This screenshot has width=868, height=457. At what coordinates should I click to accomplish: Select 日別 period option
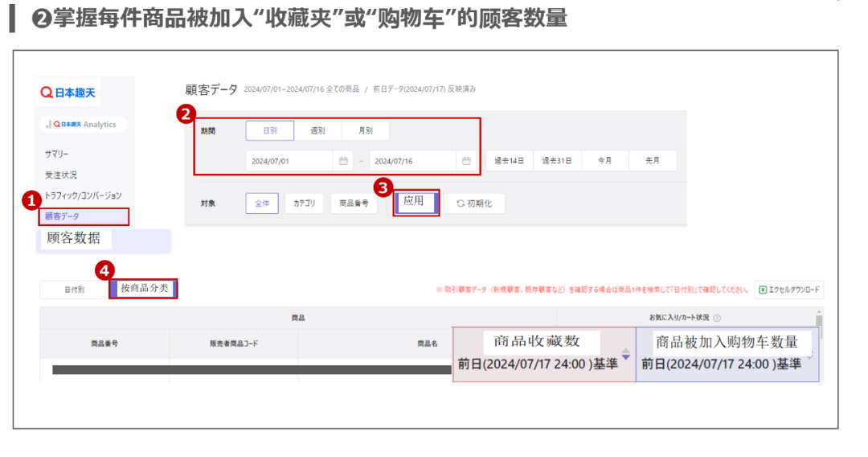click(x=270, y=130)
